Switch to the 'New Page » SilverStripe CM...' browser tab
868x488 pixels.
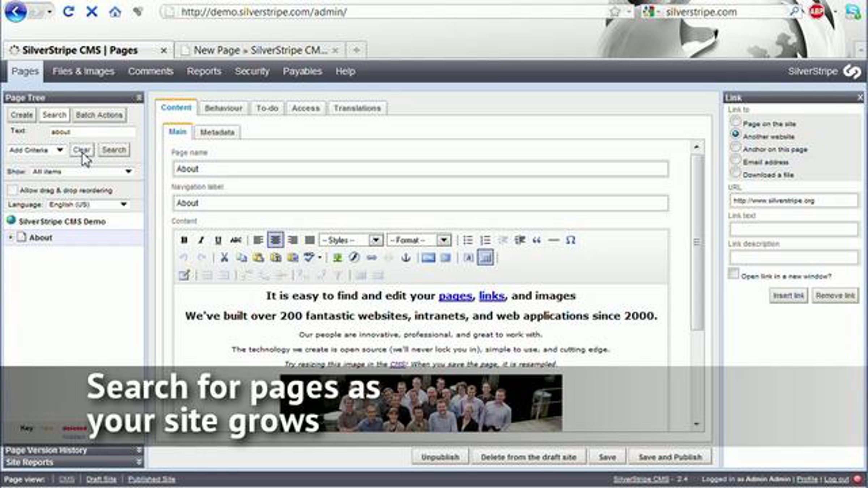(260, 50)
